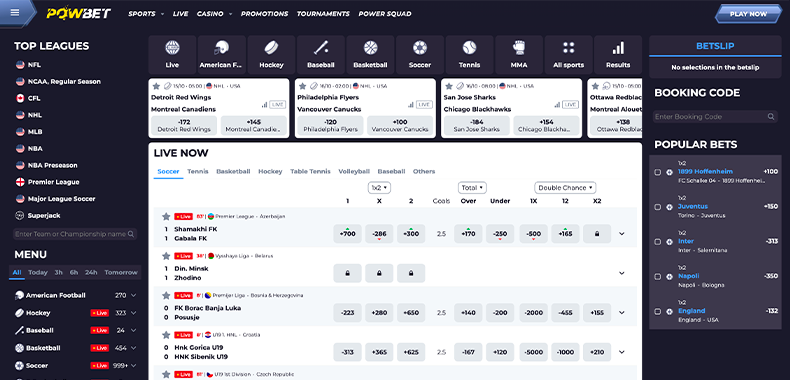Open Promotions in the header
Screen dimensions: 790x380
tap(265, 14)
